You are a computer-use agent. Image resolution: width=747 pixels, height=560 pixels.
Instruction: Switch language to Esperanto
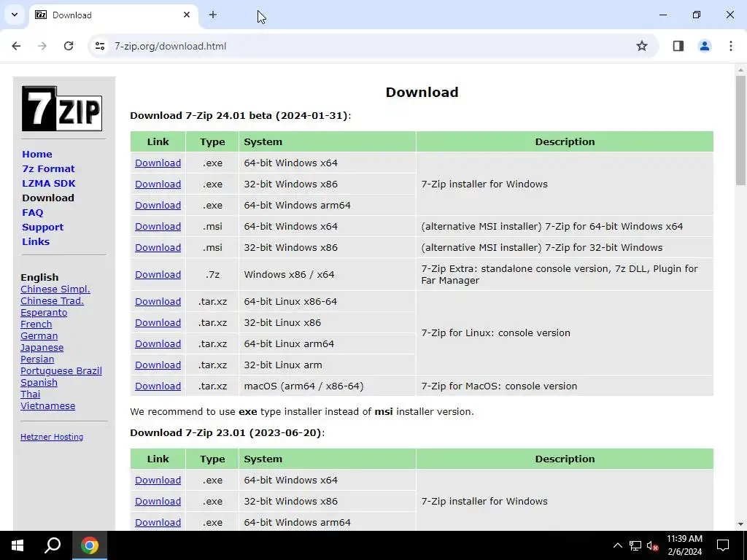tap(44, 312)
